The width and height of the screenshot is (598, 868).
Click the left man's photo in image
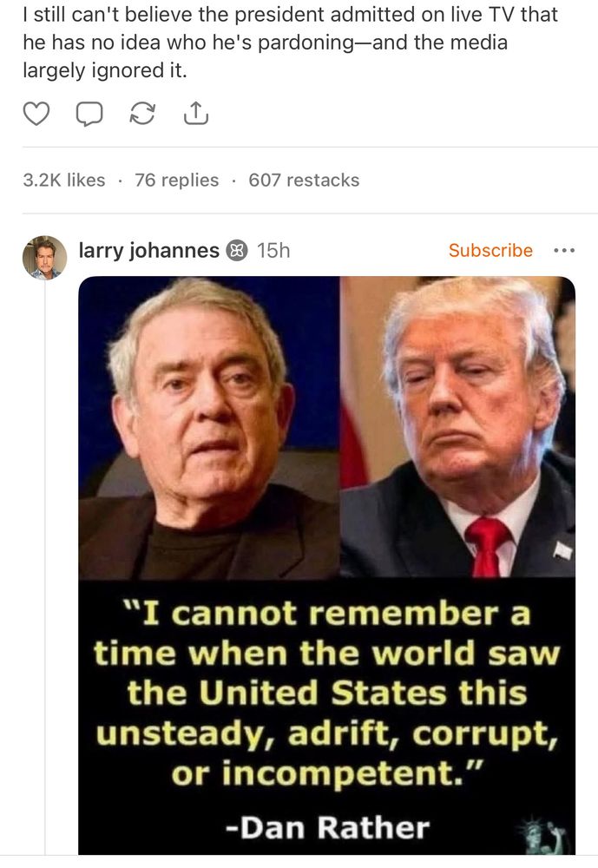click(x=209, y=427)
